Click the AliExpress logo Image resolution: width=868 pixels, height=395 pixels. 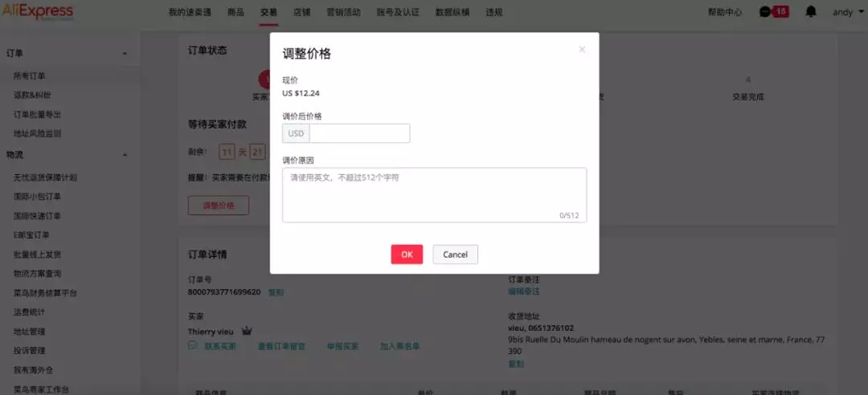click(37, 12)
